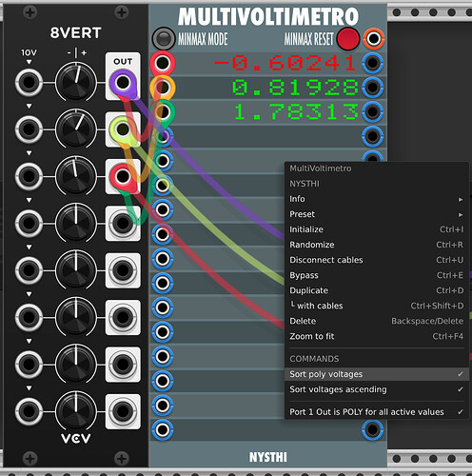Click the orange jack beside MINMAX RESET

tap(374, 39)
